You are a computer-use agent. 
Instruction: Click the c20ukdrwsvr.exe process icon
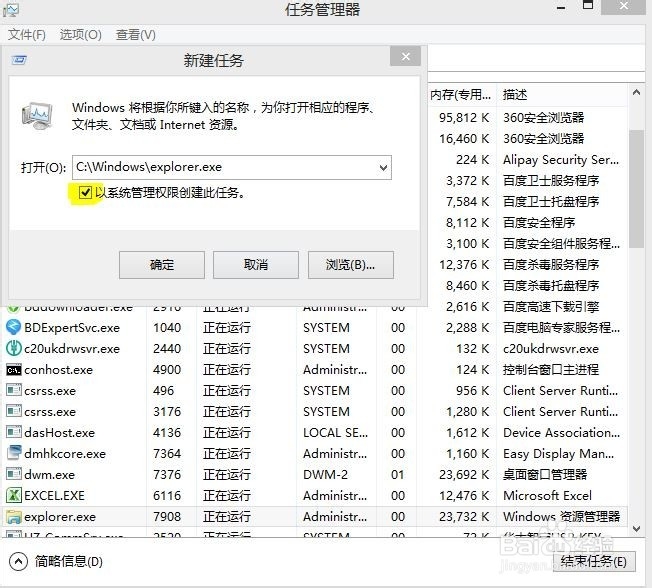(13, 348)
